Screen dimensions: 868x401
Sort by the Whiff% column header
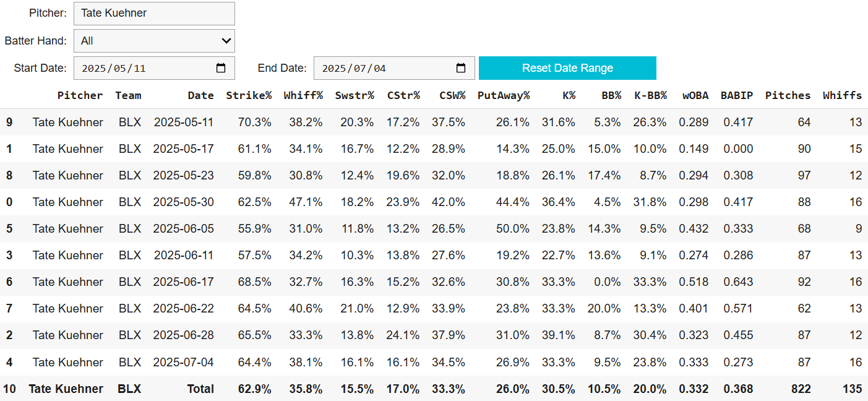tap(303, 95)
